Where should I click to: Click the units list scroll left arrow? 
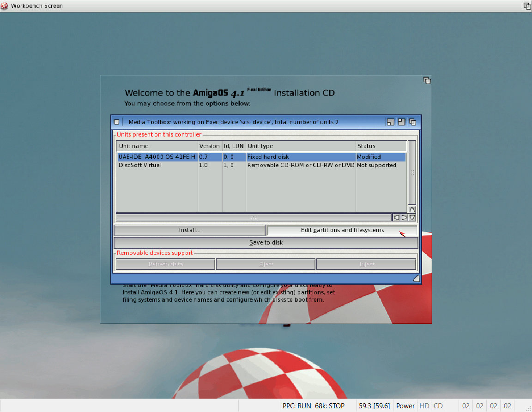[396, 217]
